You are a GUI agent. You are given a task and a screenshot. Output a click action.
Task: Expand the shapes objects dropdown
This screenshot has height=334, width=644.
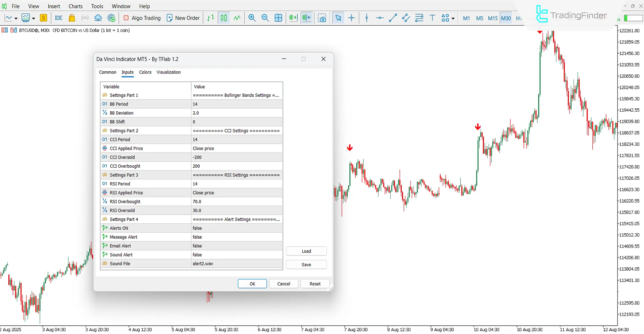(453, 18)
